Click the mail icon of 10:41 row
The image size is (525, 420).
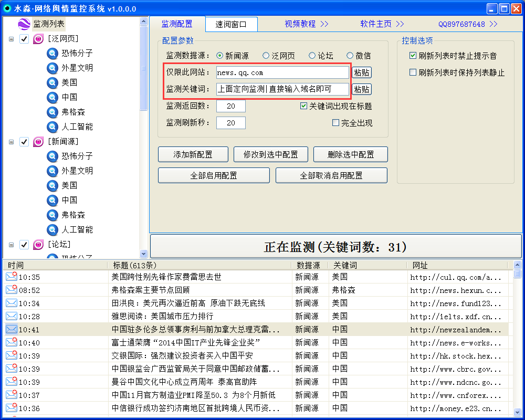(x=12, y=329)
